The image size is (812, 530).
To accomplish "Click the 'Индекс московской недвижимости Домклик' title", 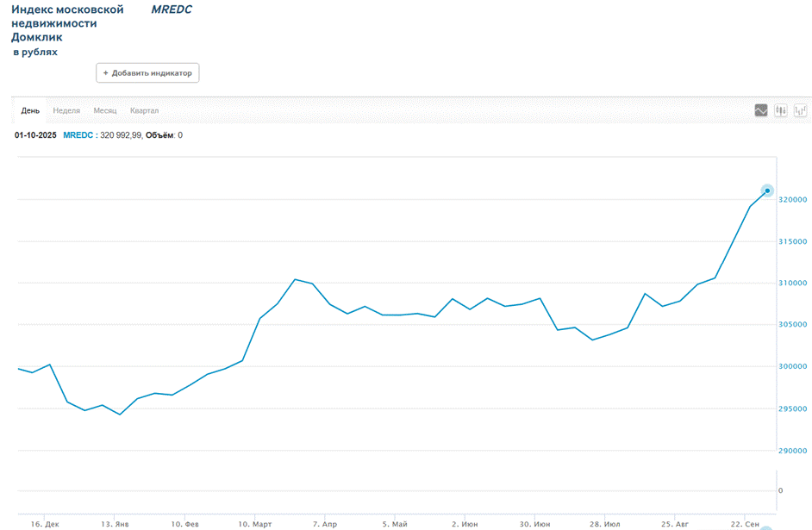I will point(67,23).
